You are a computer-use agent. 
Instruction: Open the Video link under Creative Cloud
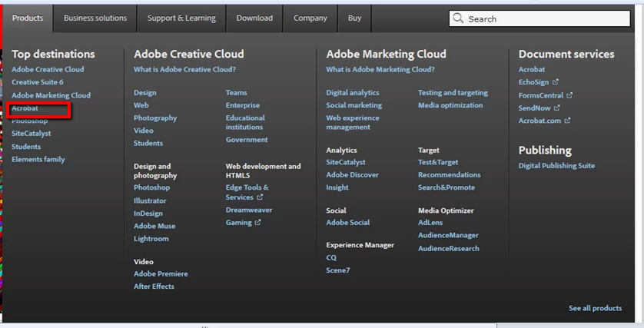(x=144, y=131)
